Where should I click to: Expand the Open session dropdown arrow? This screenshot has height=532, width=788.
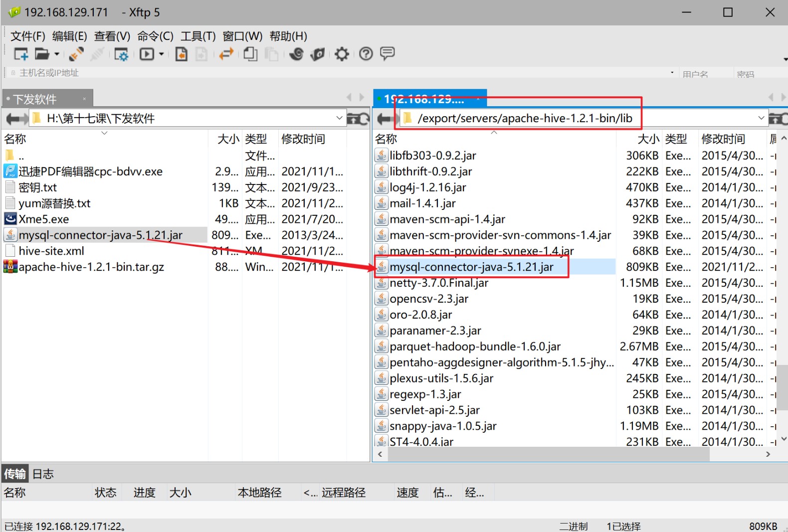pyautogui.click(x=57, y=54)
